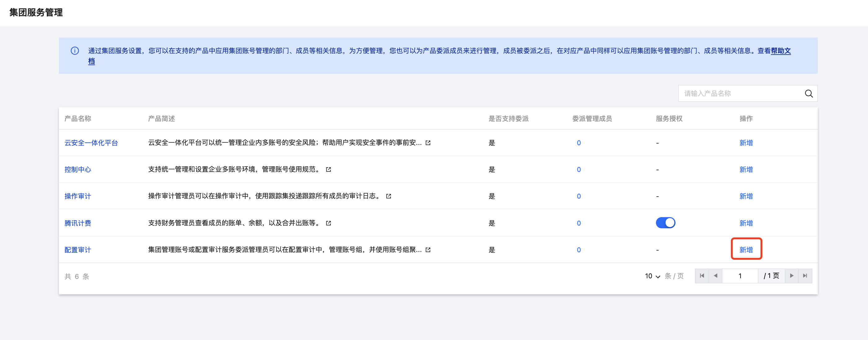Click the page number input box
Viewport: 868px width, 340px height.
click(x=740, y=275)
